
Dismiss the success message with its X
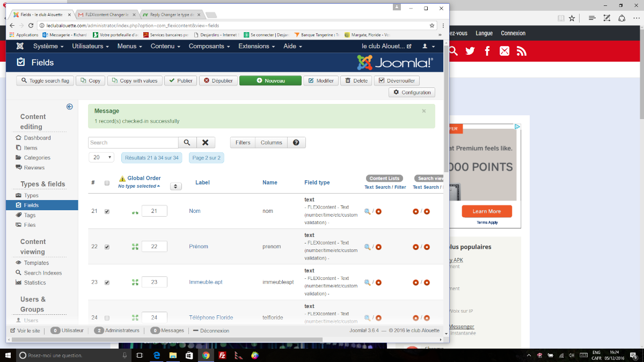[x=424, y=111]
